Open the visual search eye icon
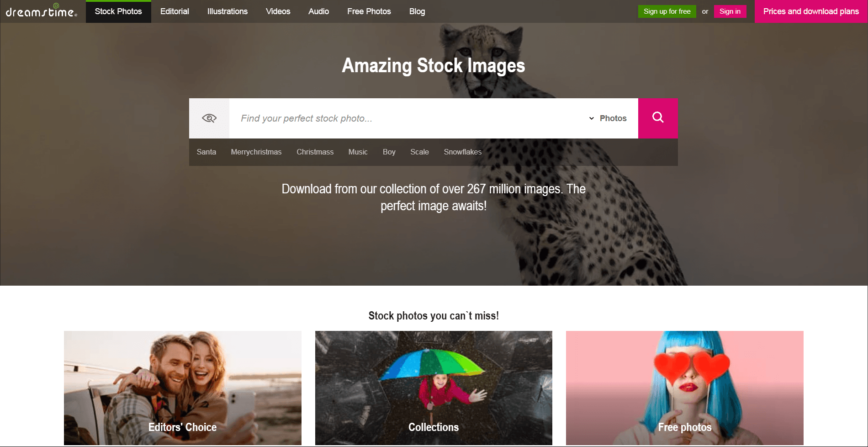This screenshot has width=868, height=447. (x=209, y=118)
